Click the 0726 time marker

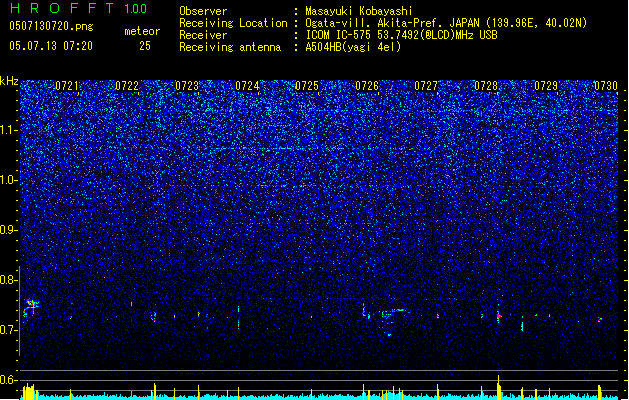[x=367, y=86]
